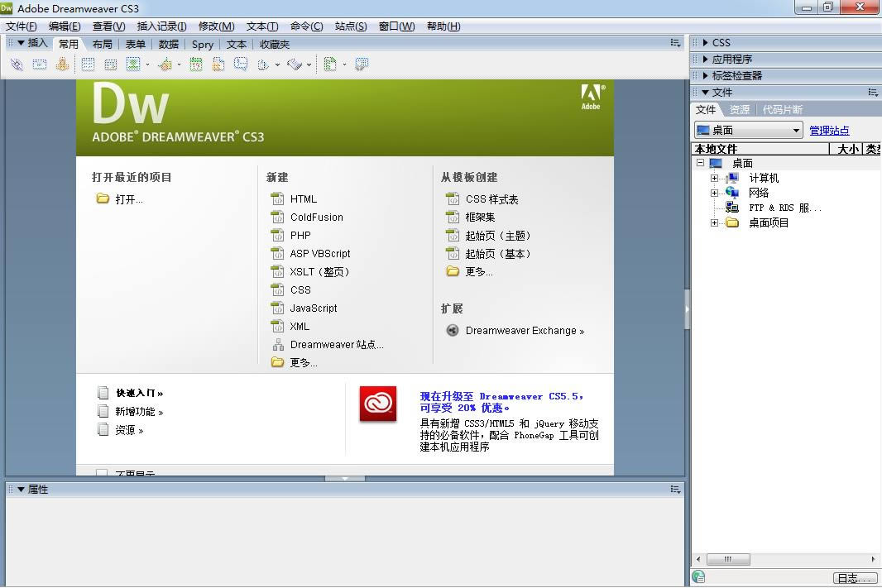Click the Insert Div Tag icon
Image resolution: width=882 pixels, height=588 pixels.
[x=110, y=65]
